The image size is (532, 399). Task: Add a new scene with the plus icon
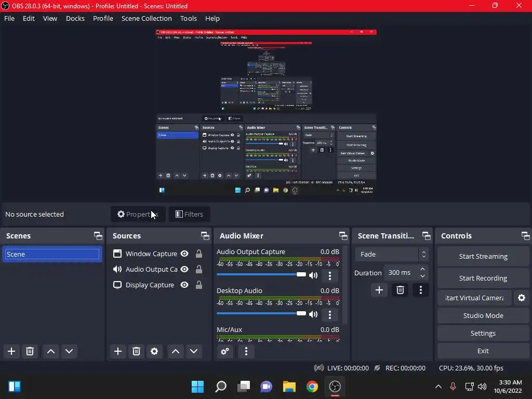coord(11,351)
